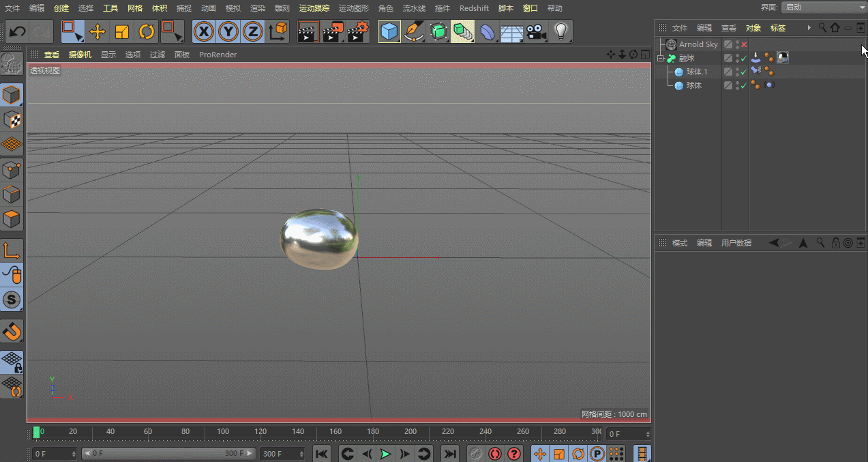The height and width of the screenshot is (462, 868).
Task: Toggle X axis lock
Action: (x=204, y=32)
